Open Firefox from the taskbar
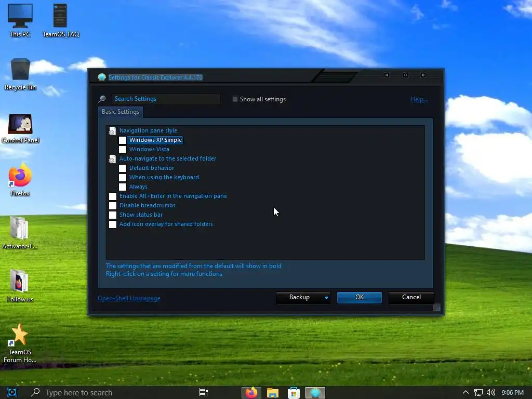Viewport: 532px width, 399px height. coord(251,393)
